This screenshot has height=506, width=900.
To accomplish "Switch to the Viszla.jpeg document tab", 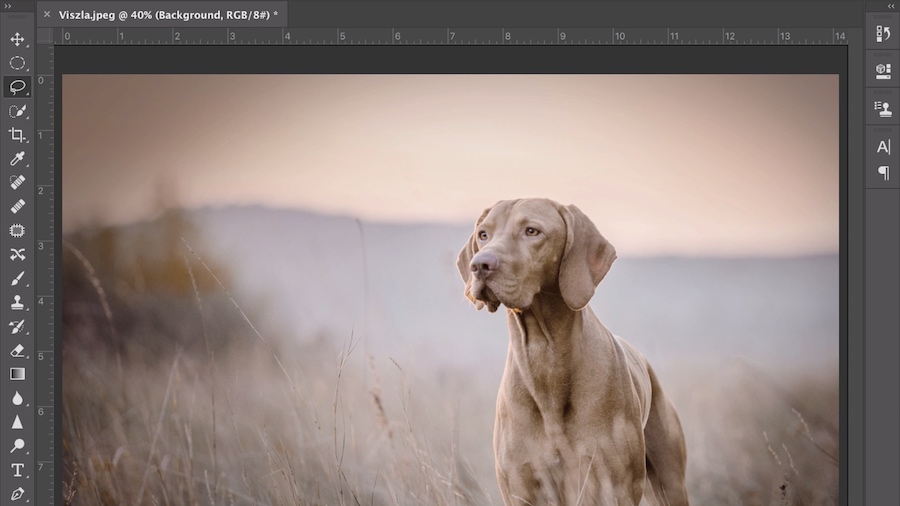I will coord(168,15).
